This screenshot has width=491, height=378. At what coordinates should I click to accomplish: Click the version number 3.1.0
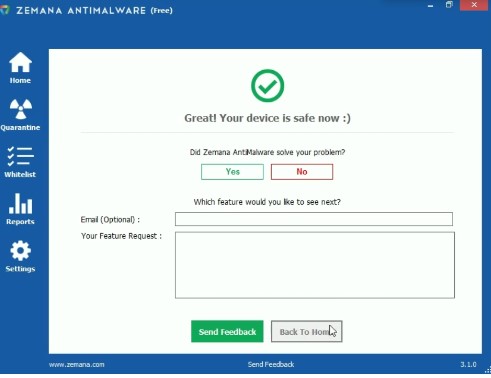point(468,365)
